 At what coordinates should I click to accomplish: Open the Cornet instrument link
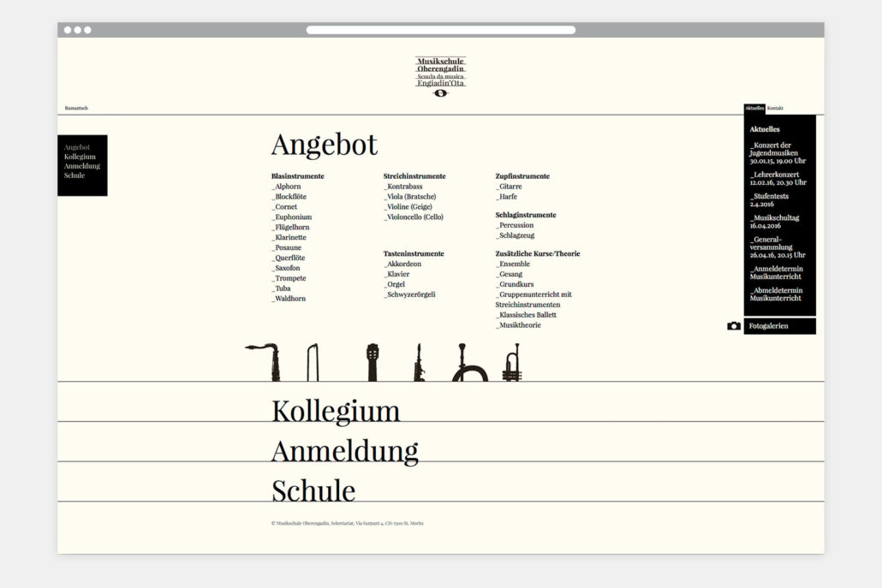[284, 207]
